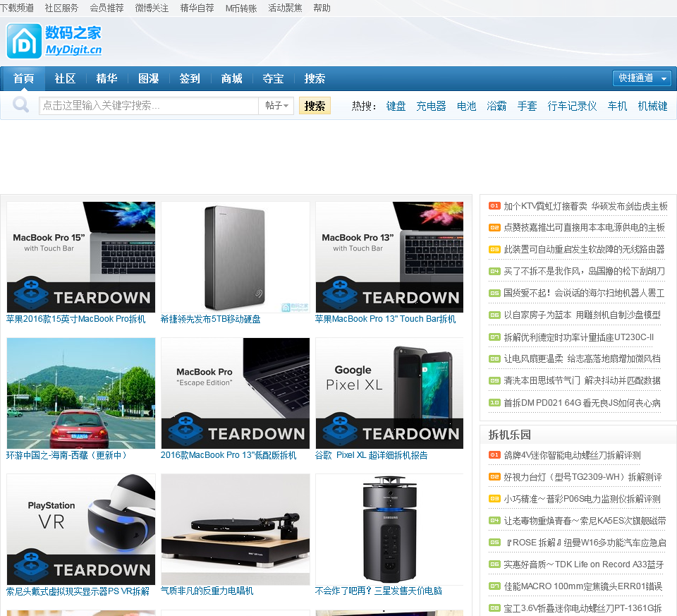This screenshot has height=616, width=677.
Task: Open the red car road trip thumbnail
Action: tap(80, 393)
